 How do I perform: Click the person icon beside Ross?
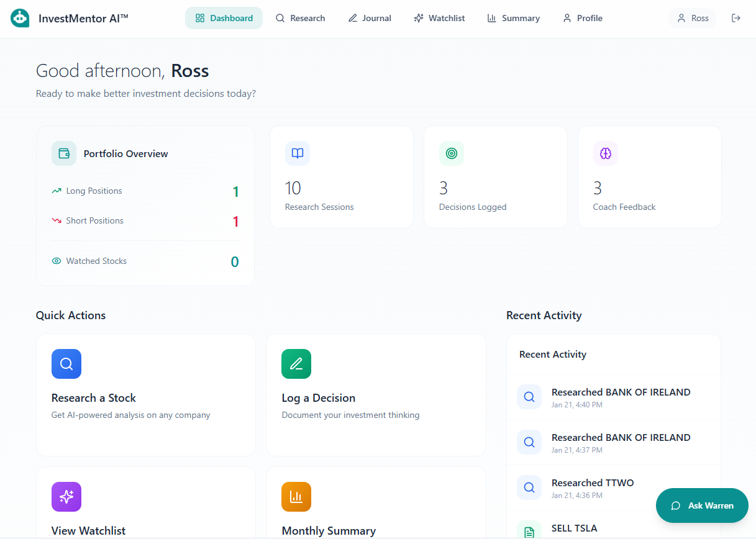681,18
